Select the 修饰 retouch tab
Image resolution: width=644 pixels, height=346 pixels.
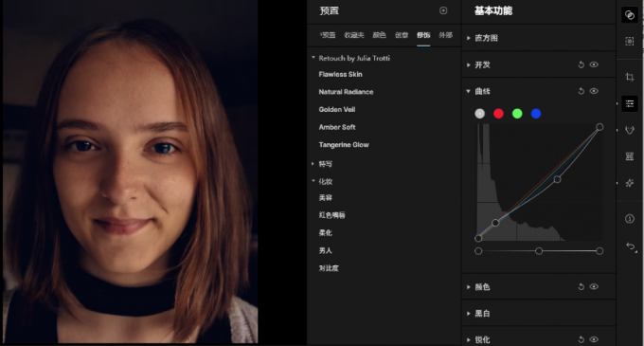(423, 35)
